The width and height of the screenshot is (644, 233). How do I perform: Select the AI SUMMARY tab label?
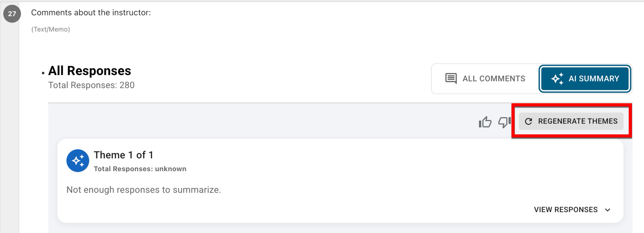594,79
